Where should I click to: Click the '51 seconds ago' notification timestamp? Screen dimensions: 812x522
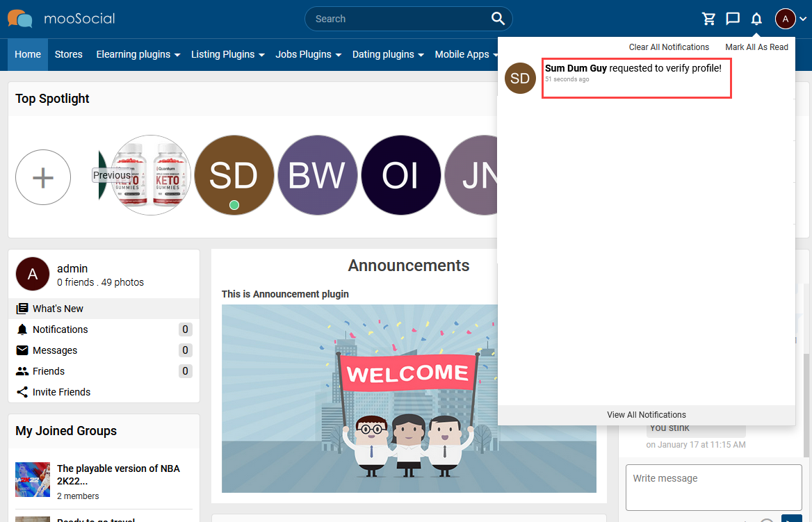point(567,79)
